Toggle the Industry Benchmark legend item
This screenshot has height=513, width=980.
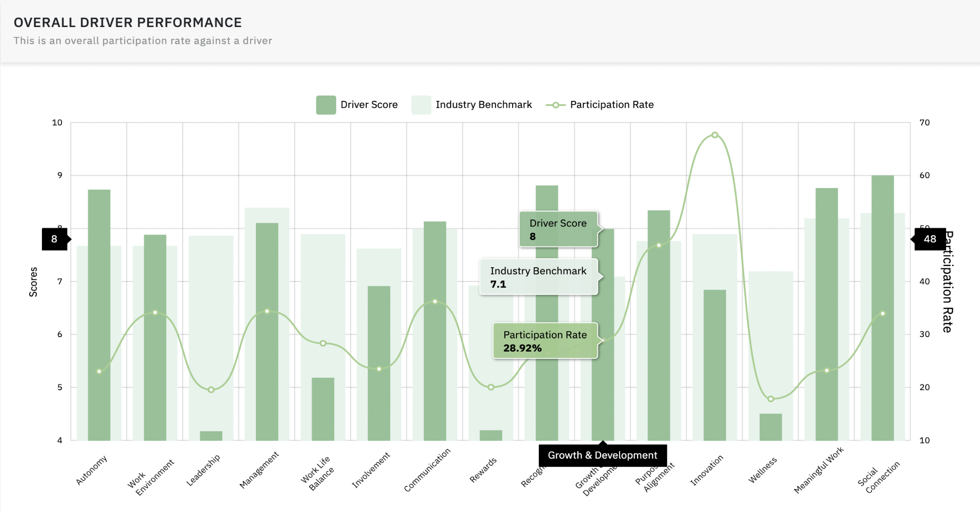click(x=483, y=105)
